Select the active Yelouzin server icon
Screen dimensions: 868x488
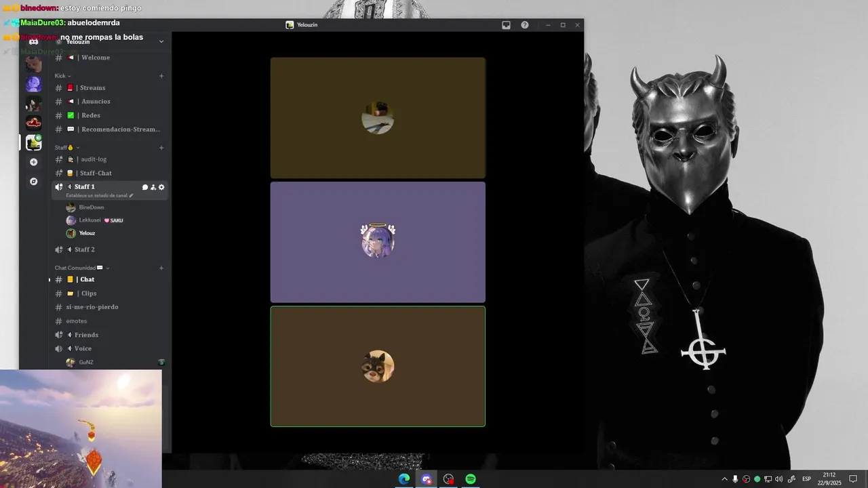(33, 142)
